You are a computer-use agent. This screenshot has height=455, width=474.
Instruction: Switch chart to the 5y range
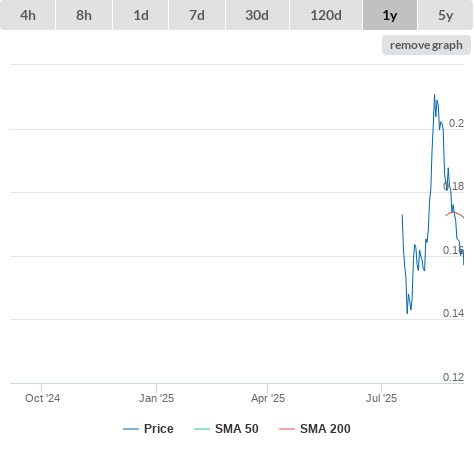445,15
